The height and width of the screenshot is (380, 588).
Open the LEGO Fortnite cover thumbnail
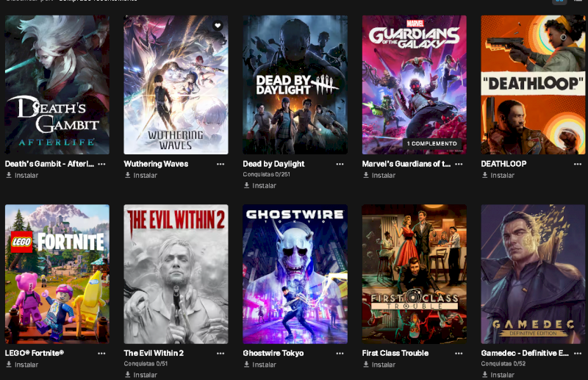(57, 274)
